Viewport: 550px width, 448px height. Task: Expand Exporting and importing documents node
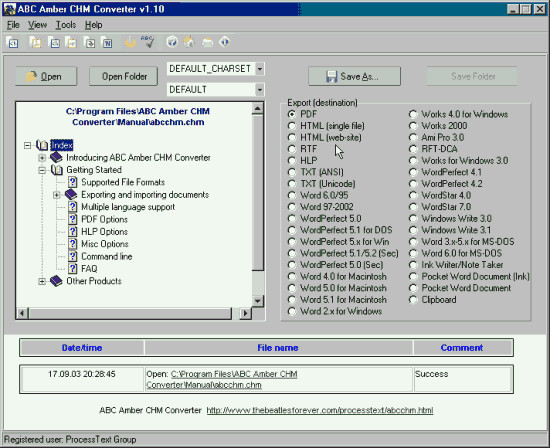(x=56, y=195)
